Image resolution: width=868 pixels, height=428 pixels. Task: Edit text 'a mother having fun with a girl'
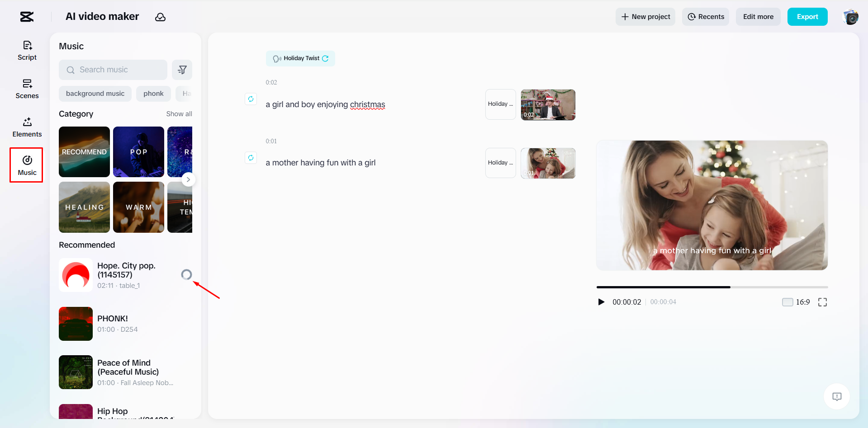tap(321, 163)
